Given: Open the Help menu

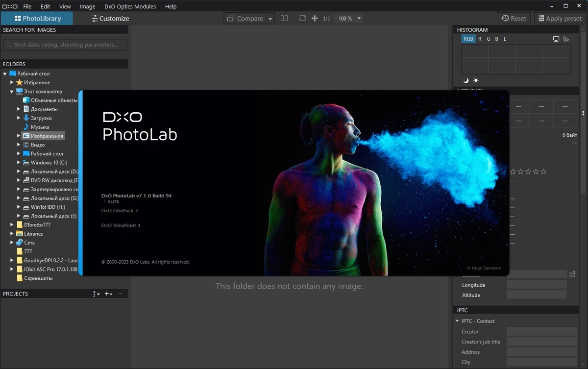Looking at the screenshot, I should [x=171, y=6].
